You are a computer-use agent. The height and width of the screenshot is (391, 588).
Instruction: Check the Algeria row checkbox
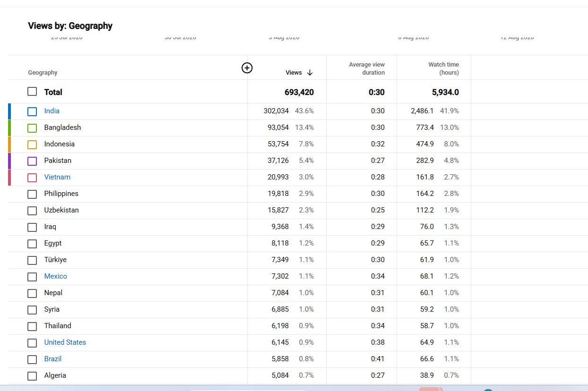32,376
